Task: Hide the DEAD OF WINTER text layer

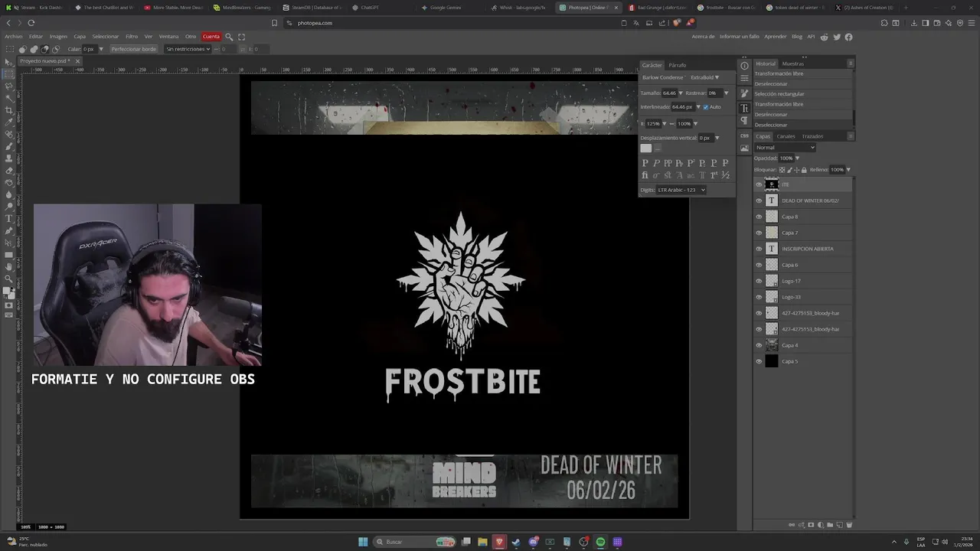Action: click(759, 201)
